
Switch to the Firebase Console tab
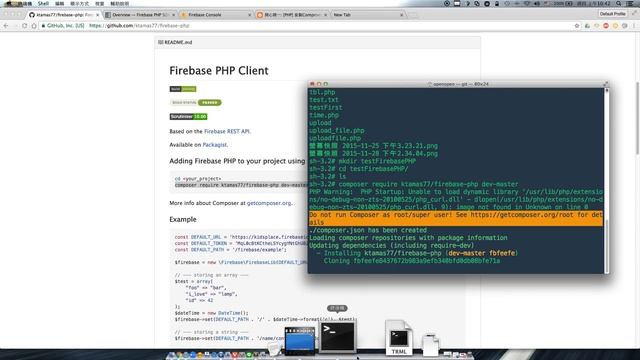click(x=216, y=15)
